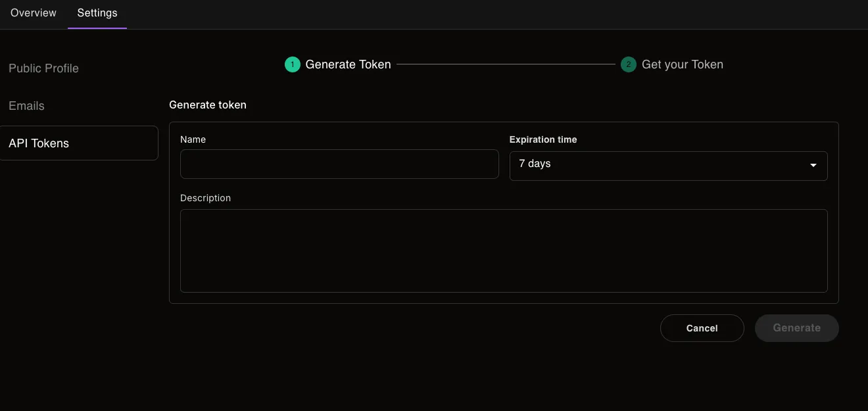Click the step 1 Generate Token circle
868x411 pixels.
[x=292, y=64]
